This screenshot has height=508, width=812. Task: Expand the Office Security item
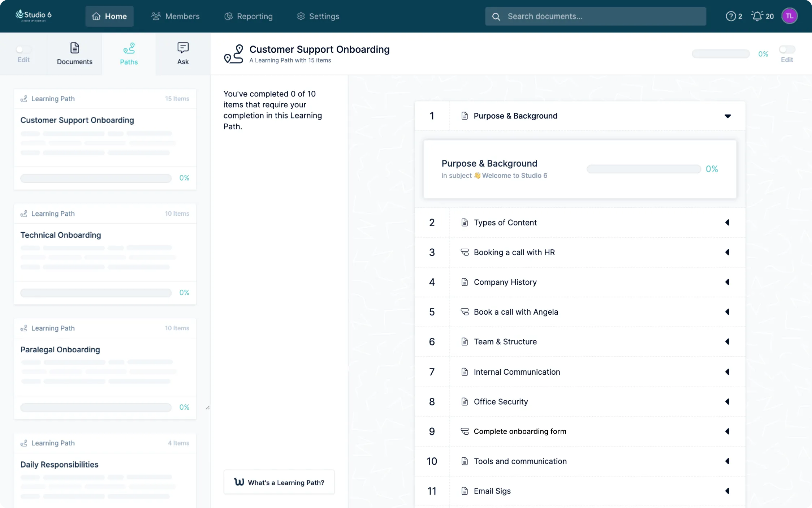tap(727, 401)
